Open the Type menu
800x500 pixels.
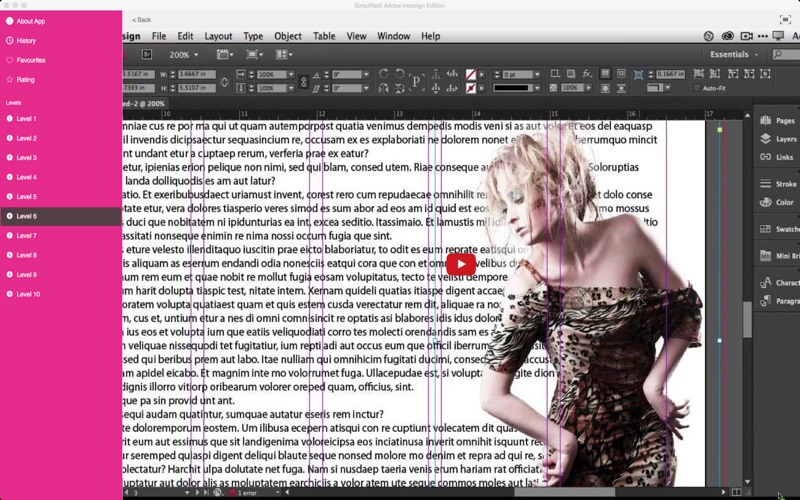(x=253, y=36)
